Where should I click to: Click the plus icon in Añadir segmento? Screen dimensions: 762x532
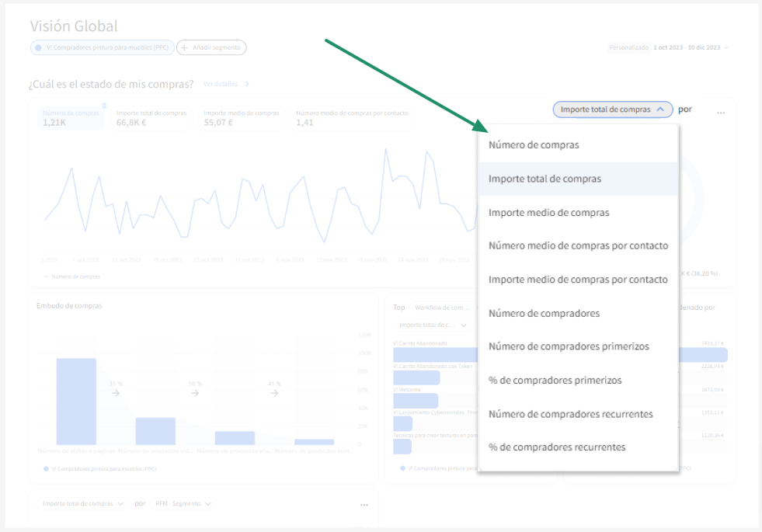point(184,47)
